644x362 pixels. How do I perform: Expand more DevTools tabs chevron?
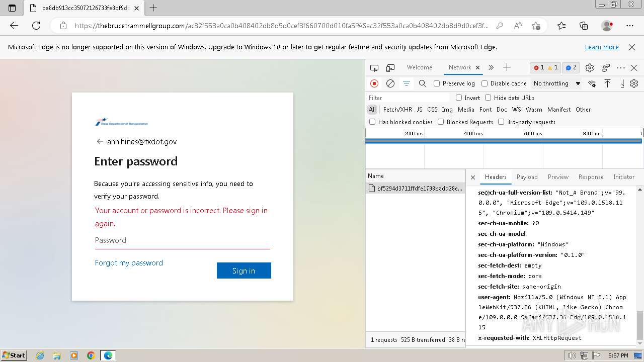point(491,68)
